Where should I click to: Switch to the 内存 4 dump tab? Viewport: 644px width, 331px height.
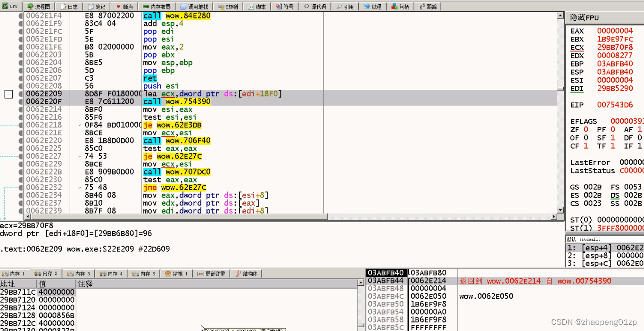click(x=112, y=273)
